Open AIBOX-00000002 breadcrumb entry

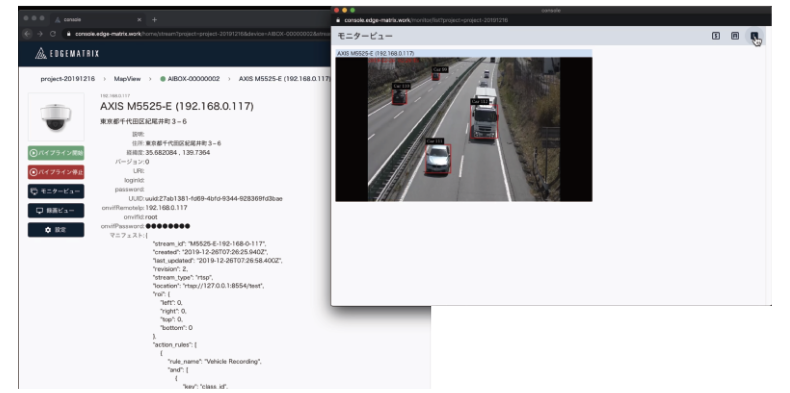click(190, 79)
